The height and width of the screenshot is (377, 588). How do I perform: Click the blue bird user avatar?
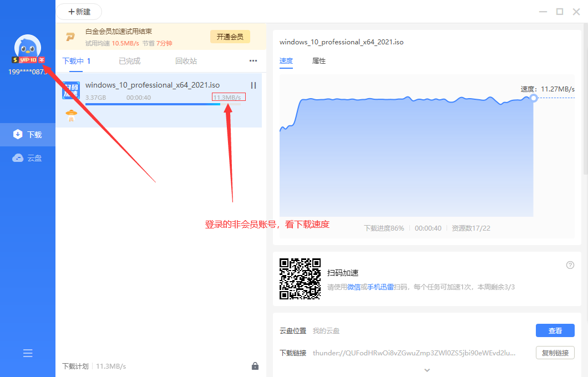point(28,48)
